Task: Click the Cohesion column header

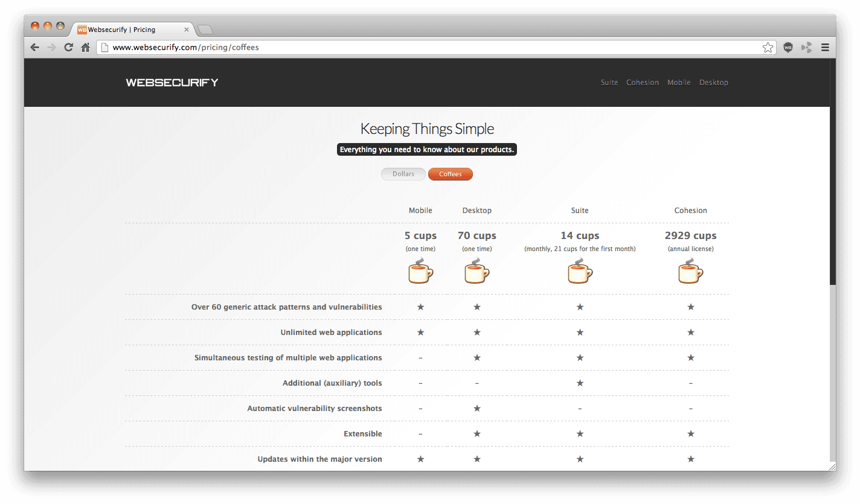Action: pos(691,211)
